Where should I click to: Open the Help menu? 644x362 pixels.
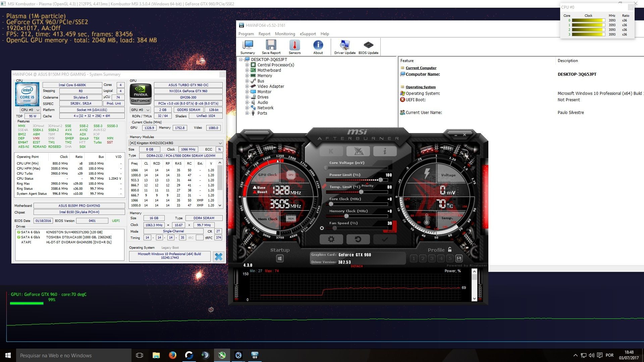click(325, 34)
